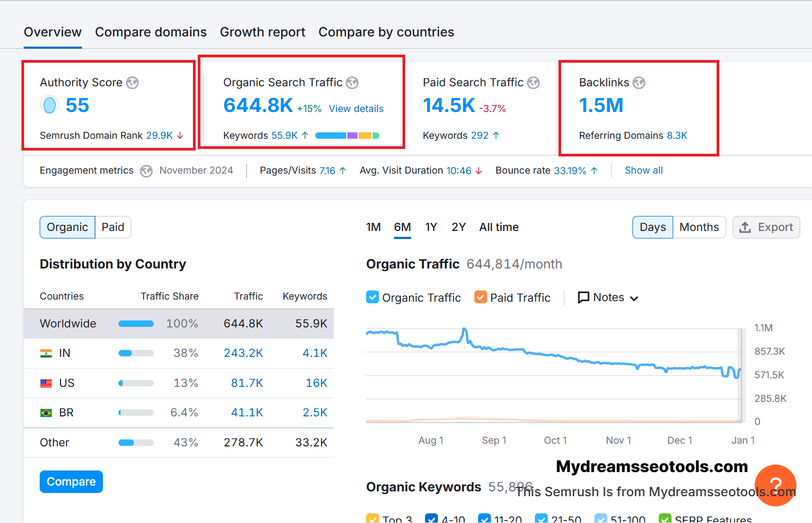
Task: Open organic Keywords 55.9K link
Action: click(x=285, y=136)
